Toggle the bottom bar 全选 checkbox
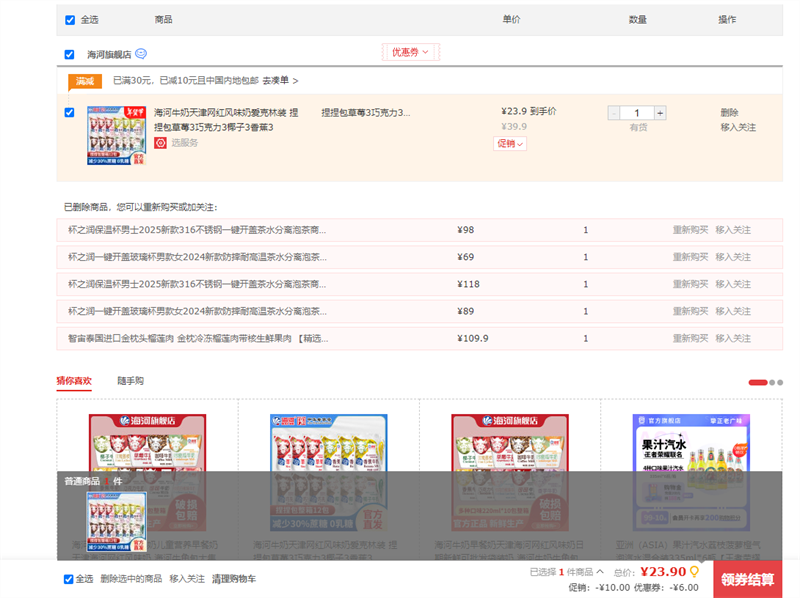The width and height of the screenshot is (800, 598). (x=69, y=579)
